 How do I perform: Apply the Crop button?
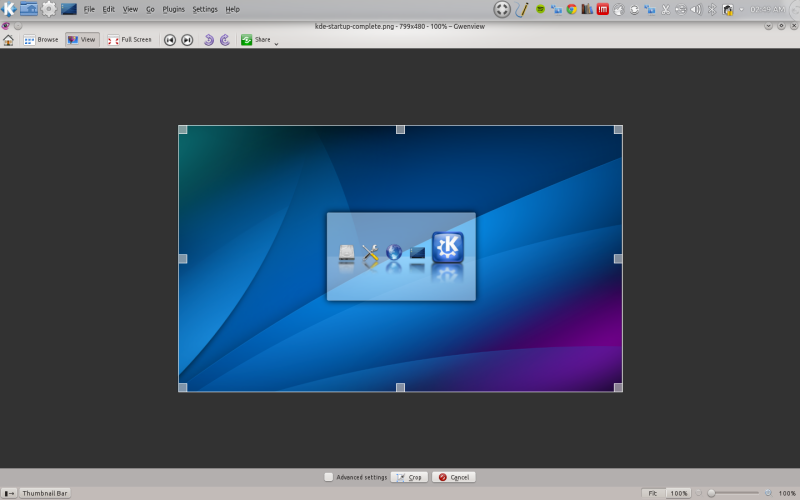[409, 477]
